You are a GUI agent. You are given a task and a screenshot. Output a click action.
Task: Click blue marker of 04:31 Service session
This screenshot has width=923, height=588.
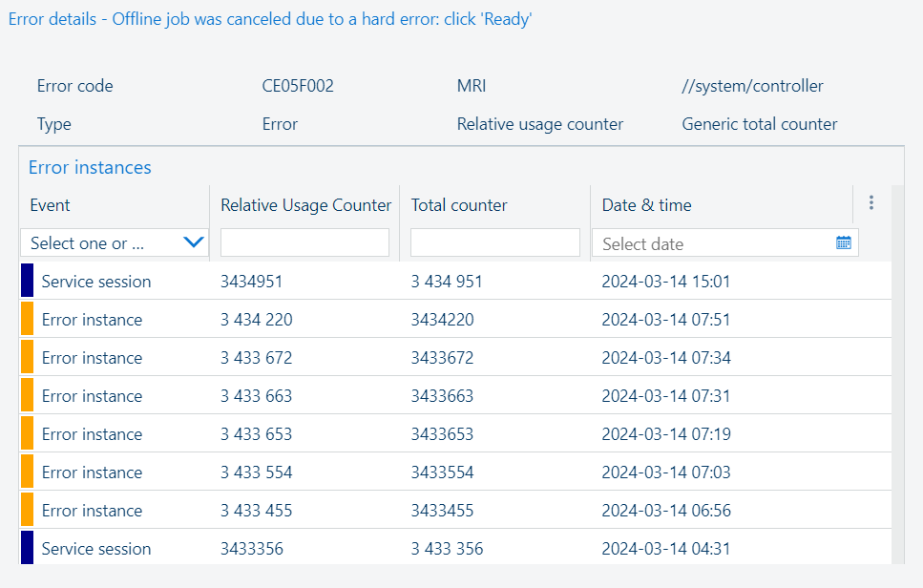[x=27, y=549]
